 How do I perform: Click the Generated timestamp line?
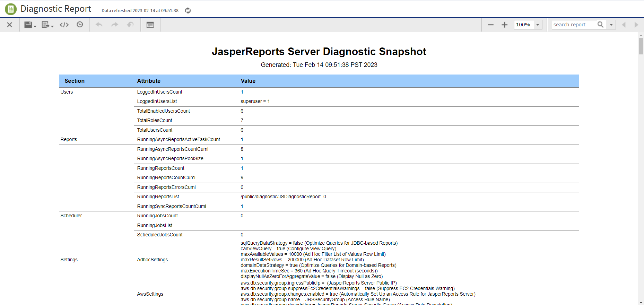pos(319,65)
